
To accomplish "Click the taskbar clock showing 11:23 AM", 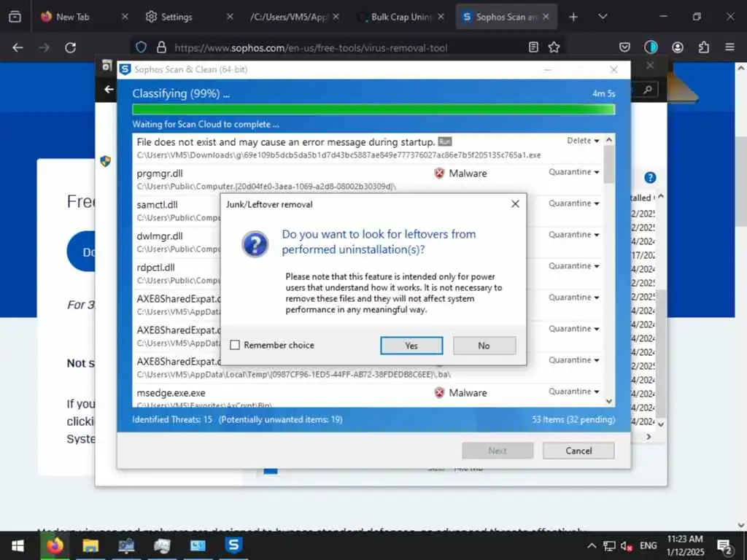I will 685,545.
